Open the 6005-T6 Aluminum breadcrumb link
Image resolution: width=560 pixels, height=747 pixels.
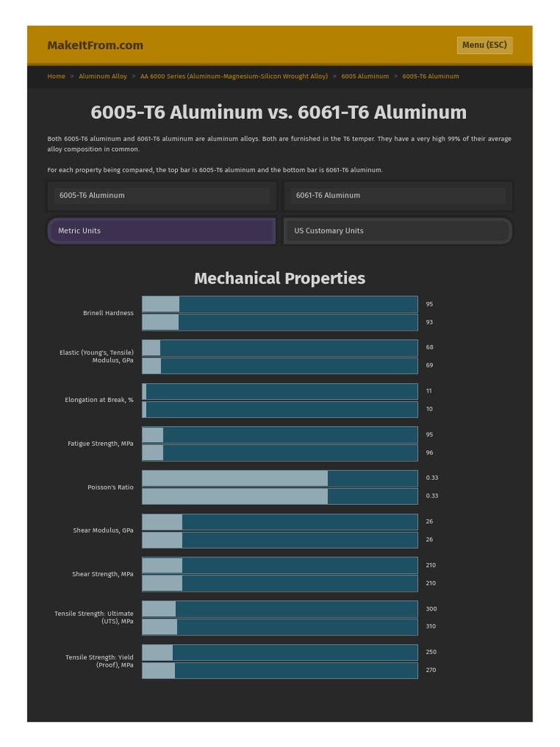[430, 76]
